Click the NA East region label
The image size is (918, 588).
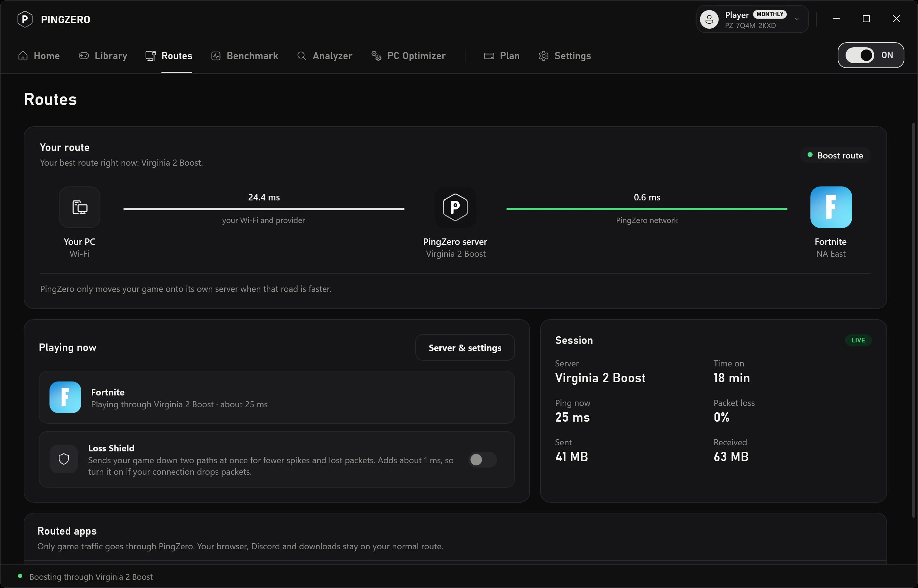point(831,253)
